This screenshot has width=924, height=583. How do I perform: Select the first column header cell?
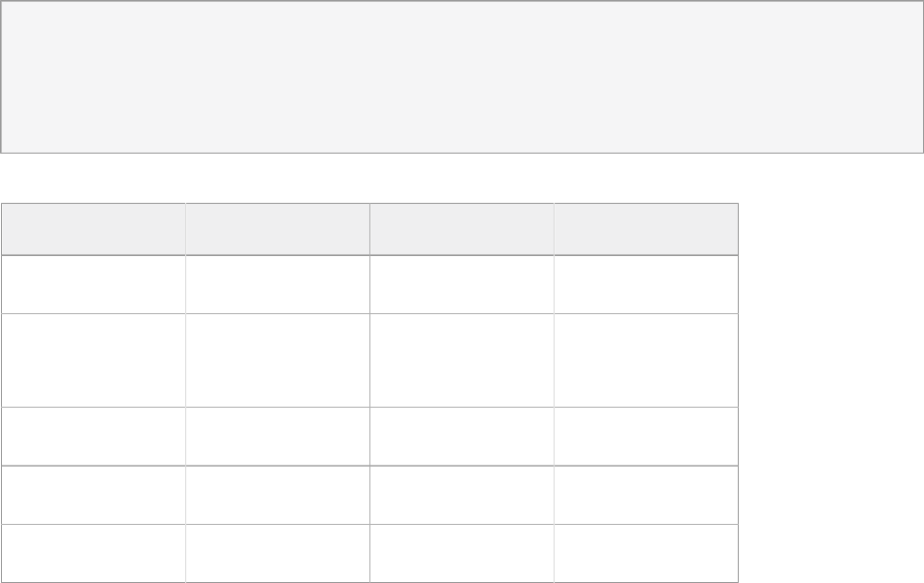(94, 229)
